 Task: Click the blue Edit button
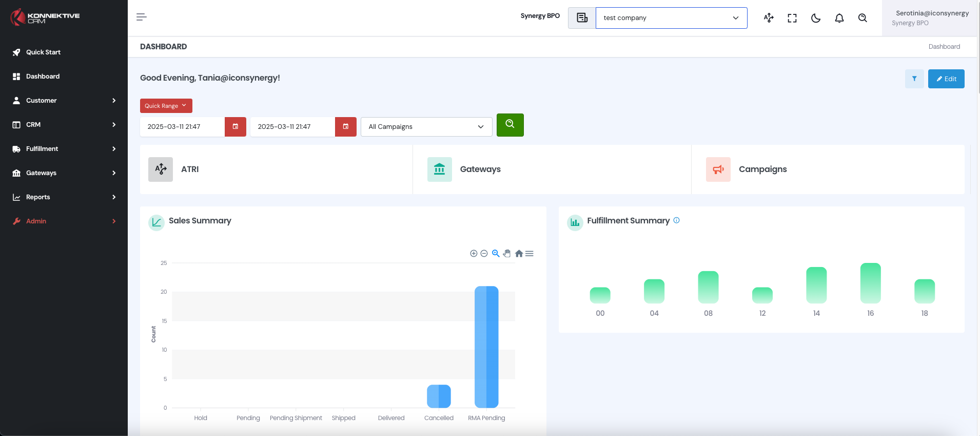tap(946, 79)
